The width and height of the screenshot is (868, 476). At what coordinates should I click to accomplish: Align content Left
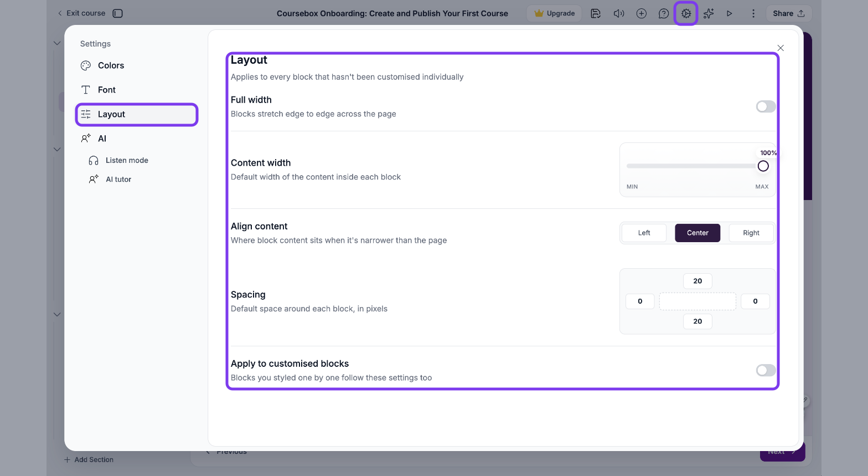[x=644, y=233]
